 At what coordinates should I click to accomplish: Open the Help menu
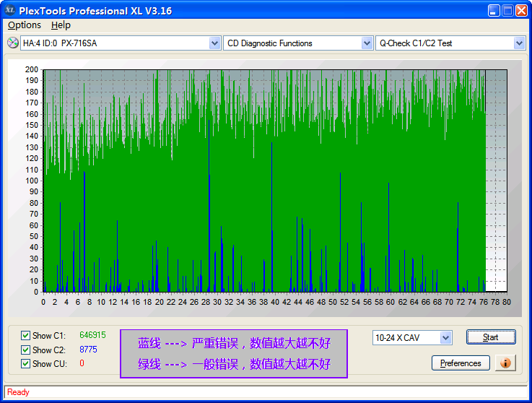[61, 25]
